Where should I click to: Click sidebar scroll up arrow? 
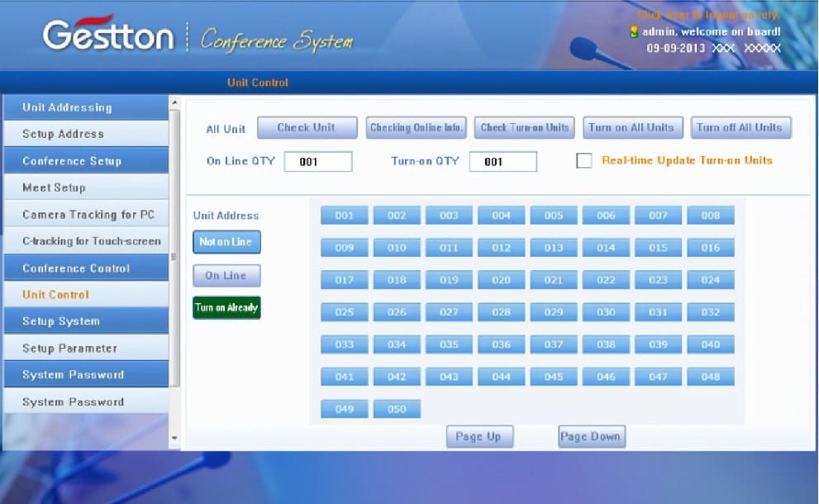[174, 103]
